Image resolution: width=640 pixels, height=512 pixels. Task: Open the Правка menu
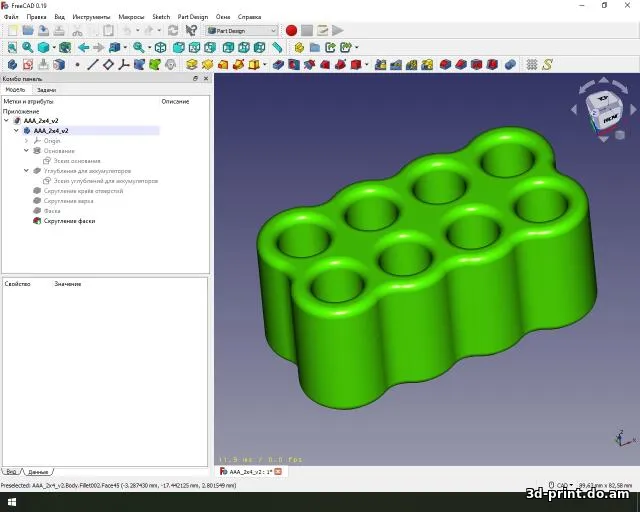[36, 17]
